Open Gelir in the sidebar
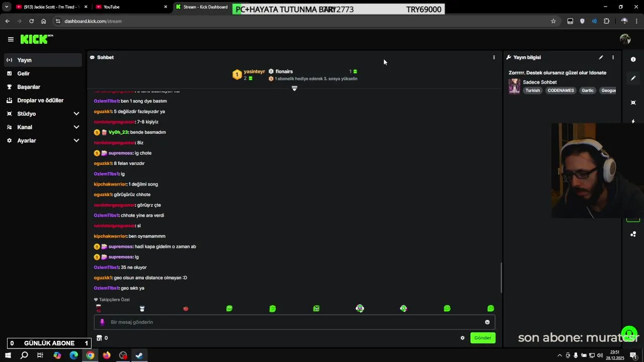The height and width of the screenshot is (362, 644). 42,73
